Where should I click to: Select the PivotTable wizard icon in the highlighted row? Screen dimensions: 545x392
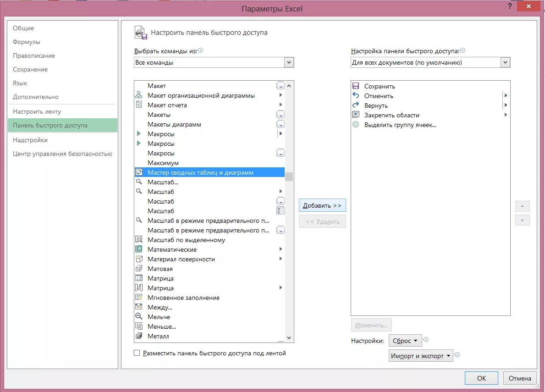point(139,172)
